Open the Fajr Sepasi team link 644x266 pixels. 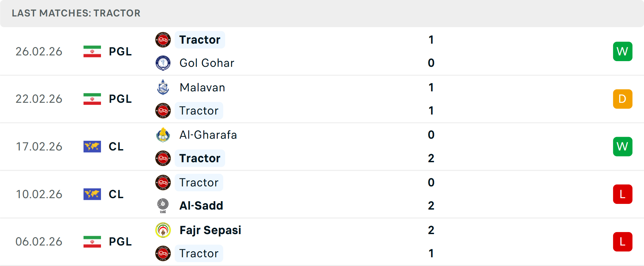coord(210,230)
